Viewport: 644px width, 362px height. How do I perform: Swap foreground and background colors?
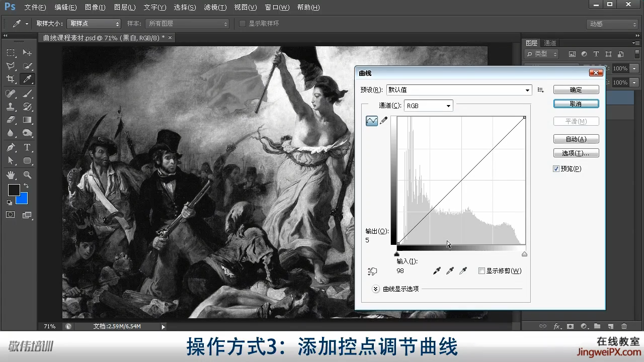point(26,186)
